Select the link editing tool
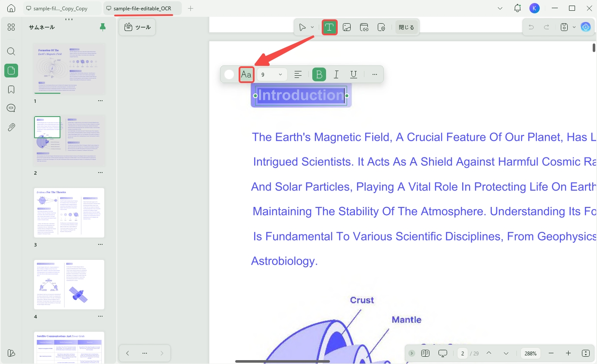This screenshot has width=597, height=364. pyautogui.click(x=364, y=28)
